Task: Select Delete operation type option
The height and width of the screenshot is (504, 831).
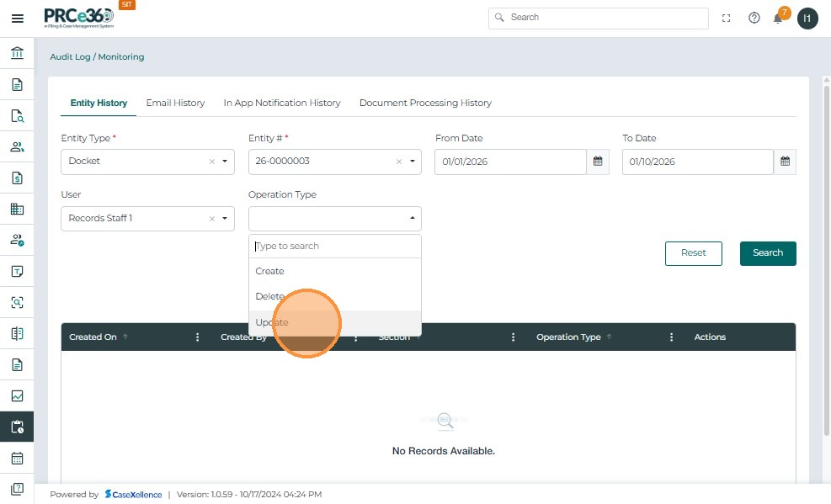Action: (335, 296)
